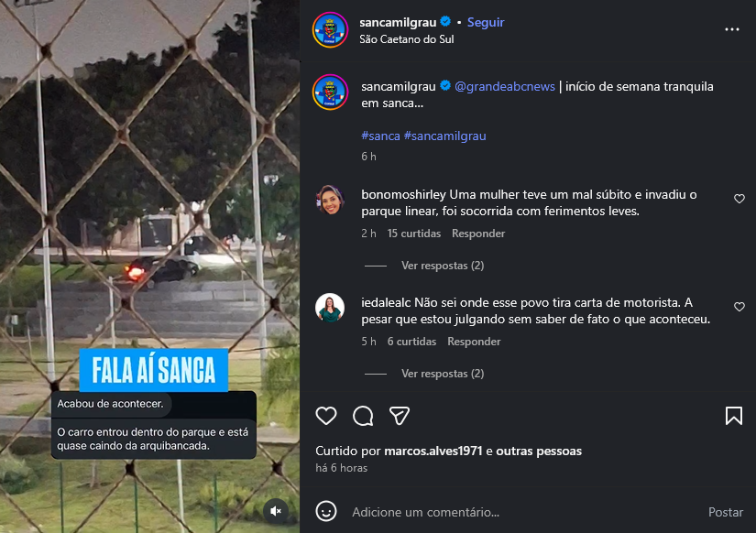Open the @grandeabcnews mention link
Image resolution: width=756 pixels, height=533 pixels.
pos(505,86)
